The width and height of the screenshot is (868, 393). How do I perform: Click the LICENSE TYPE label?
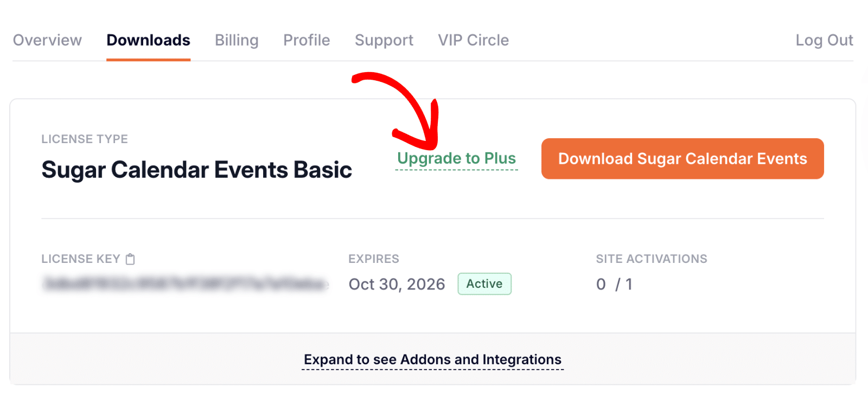[x=84, y=139]
